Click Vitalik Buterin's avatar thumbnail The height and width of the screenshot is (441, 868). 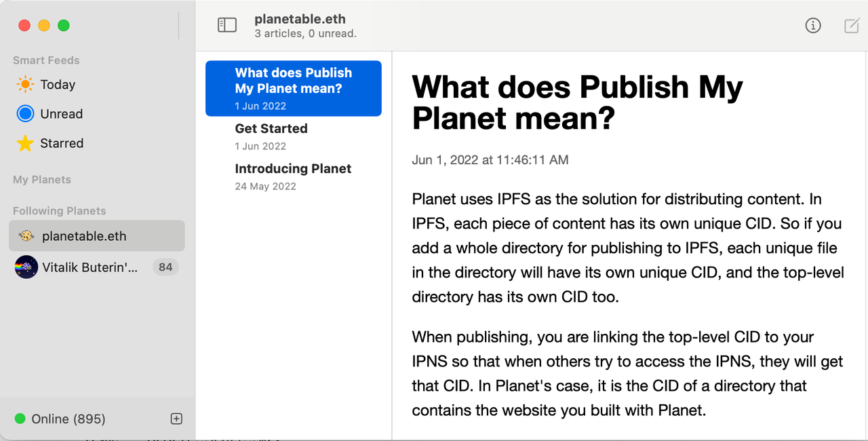[26, 267]
